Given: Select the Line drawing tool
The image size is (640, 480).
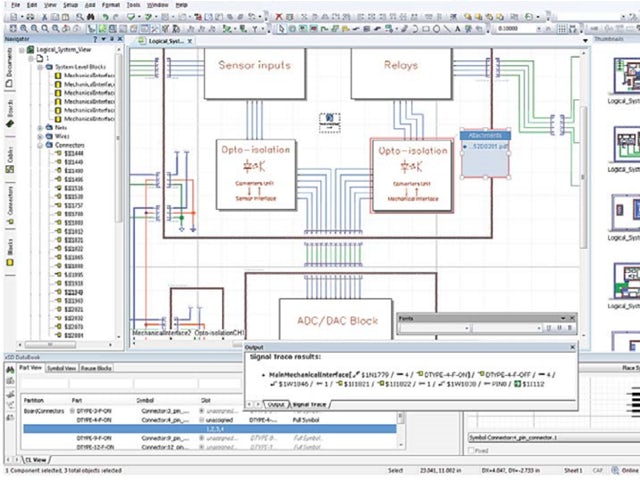Looking at the screenshot, I should coord(447,29).
